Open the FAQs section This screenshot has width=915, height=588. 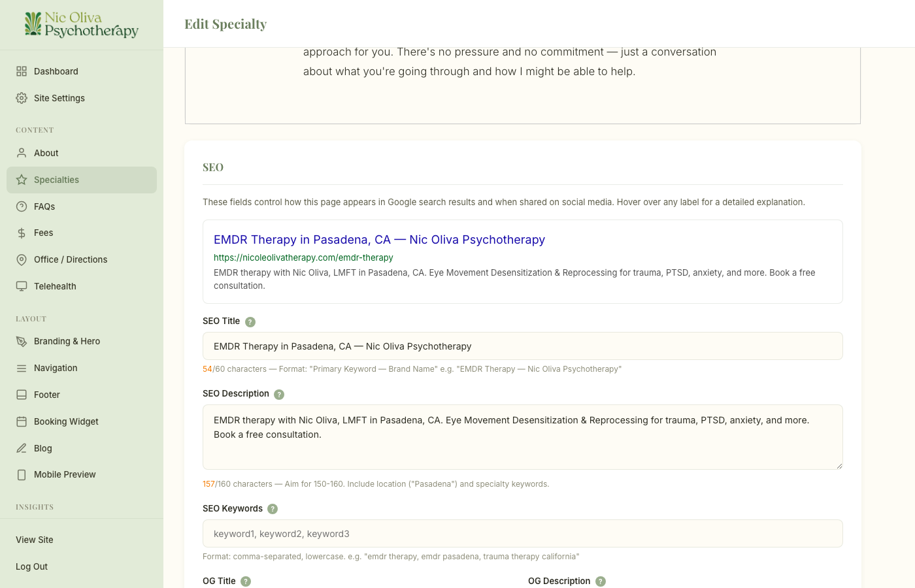[82, 206]
